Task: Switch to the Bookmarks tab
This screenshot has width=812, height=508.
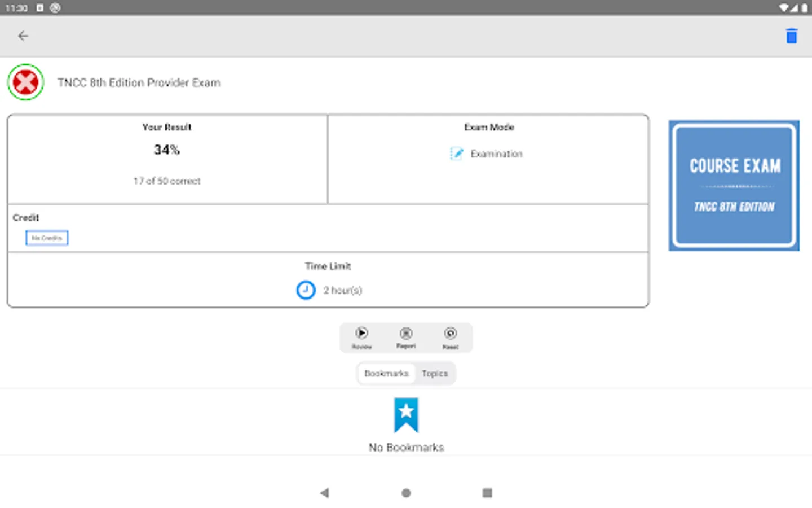Action: (x=386, y=374)
